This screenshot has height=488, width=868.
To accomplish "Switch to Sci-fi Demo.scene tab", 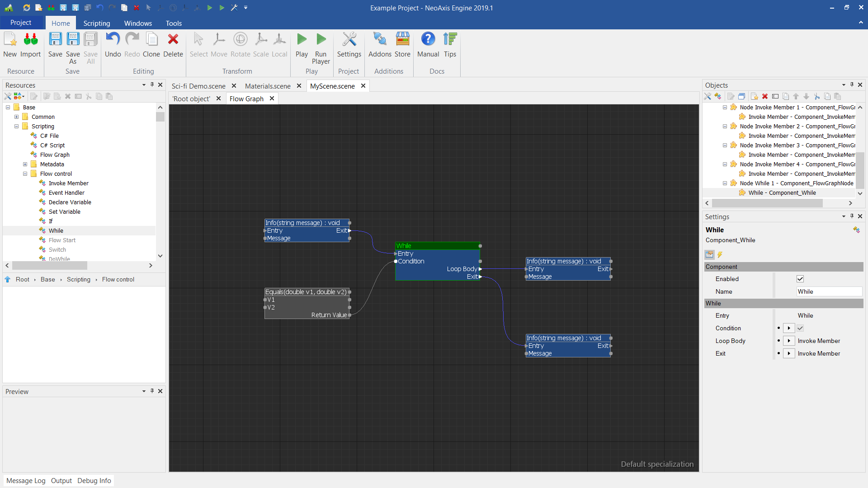I will point(198,86).
